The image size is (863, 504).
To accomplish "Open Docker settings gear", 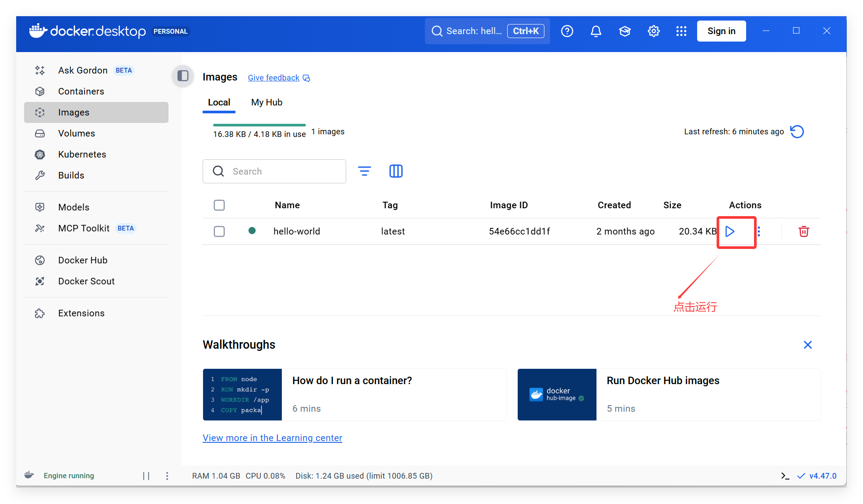I will [x=653, y=31].
